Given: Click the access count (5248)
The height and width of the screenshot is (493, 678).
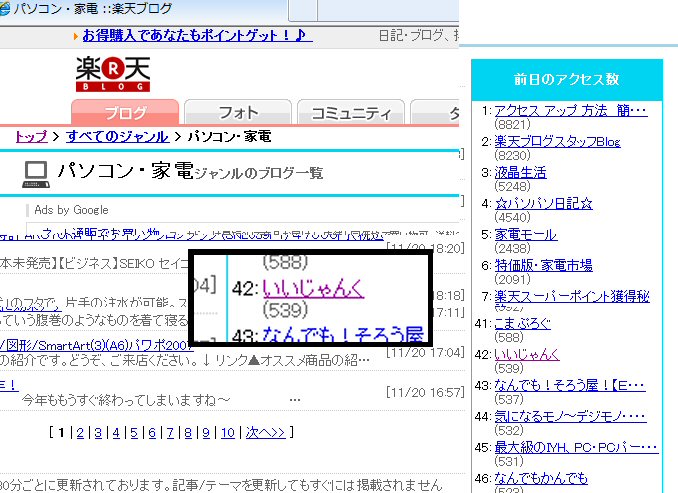Looking at the screenshot, I should click(x=512, y=186).
